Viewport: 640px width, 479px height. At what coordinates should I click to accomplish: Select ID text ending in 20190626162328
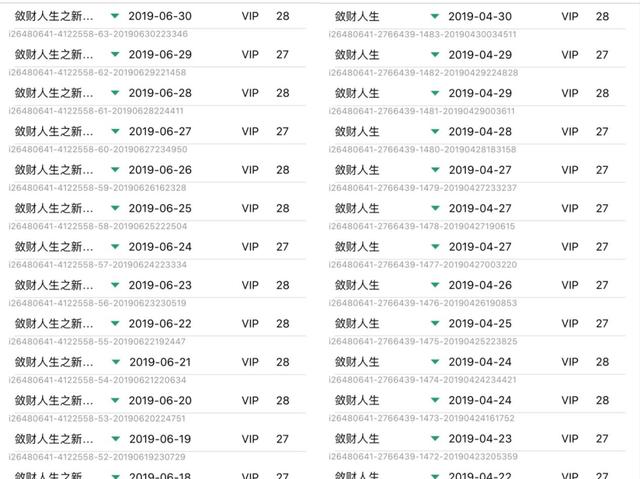point(97,187)
